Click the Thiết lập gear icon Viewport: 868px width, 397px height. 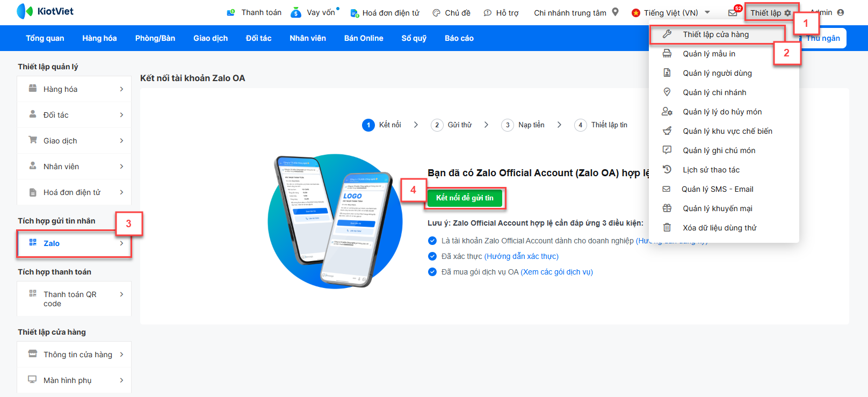coord(788,13)
